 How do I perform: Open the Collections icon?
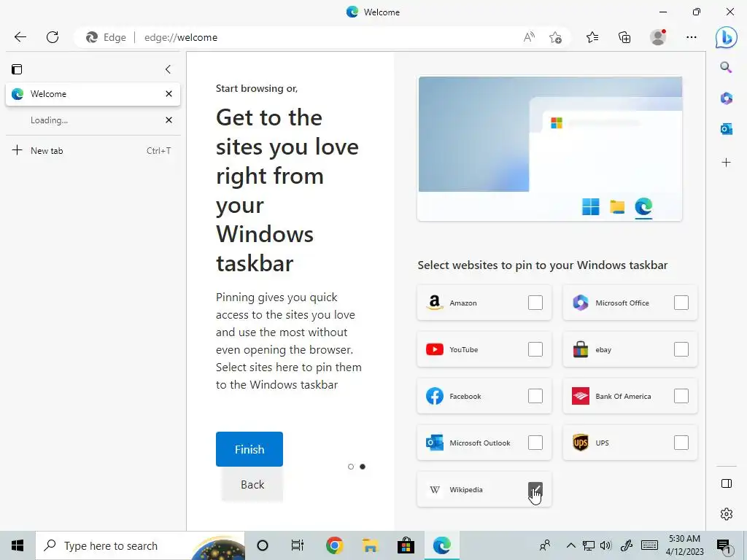click(x=624, y=37)
